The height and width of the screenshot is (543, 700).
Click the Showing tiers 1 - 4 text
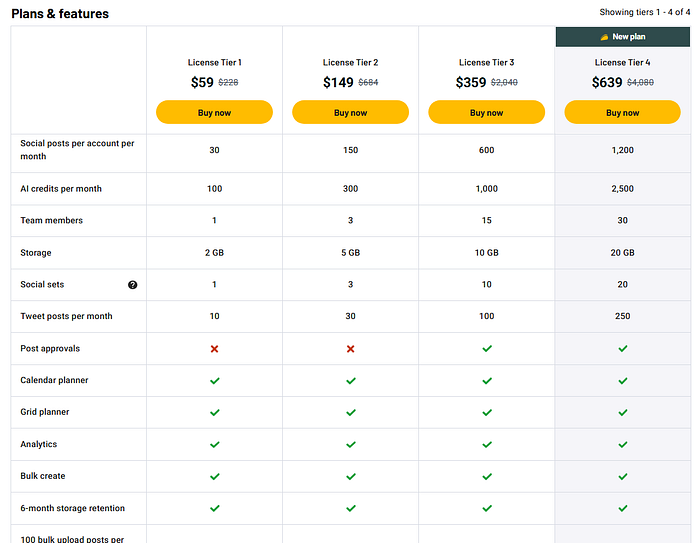coord(644,12)
